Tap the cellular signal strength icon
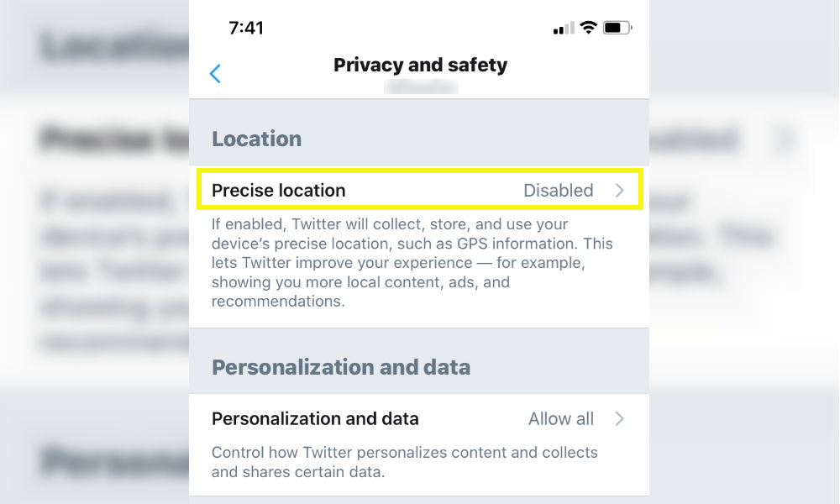The image size is (840, 504). pos(564,28)
